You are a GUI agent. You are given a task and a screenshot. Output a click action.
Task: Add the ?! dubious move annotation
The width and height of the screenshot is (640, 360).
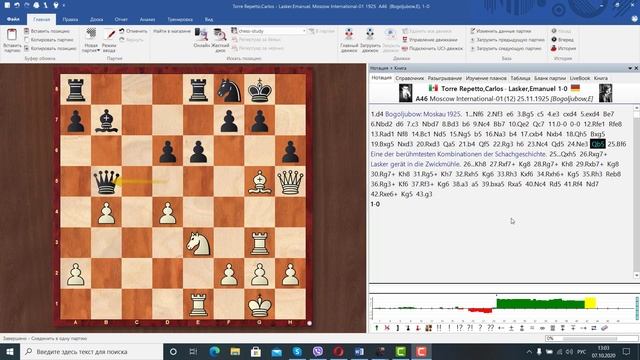tap(470, 328)
